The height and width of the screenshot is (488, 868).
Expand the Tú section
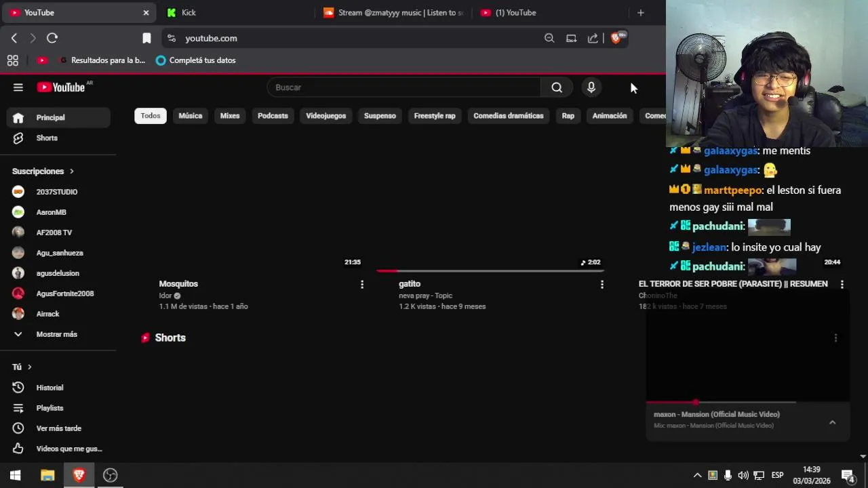tap(22, 367)
